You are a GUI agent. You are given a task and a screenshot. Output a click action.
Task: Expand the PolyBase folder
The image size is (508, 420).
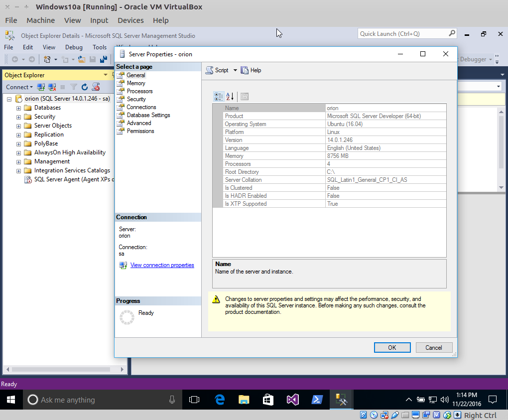19,144
